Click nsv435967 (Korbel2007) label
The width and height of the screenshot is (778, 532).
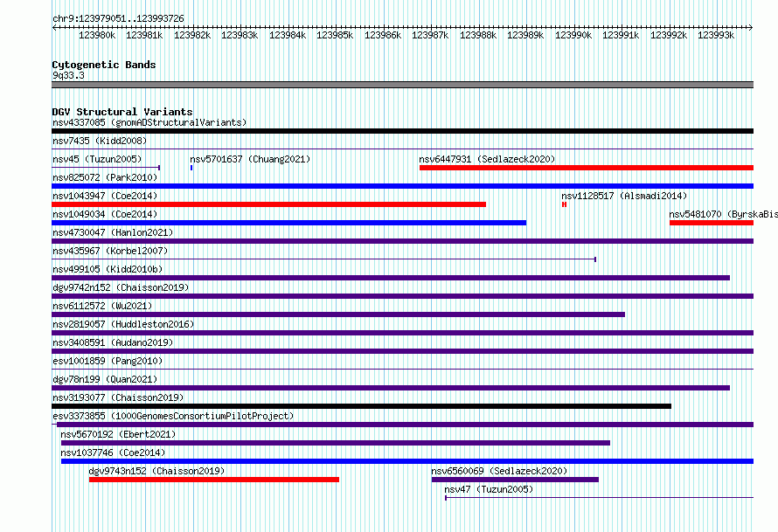click(x=110, y=251)
